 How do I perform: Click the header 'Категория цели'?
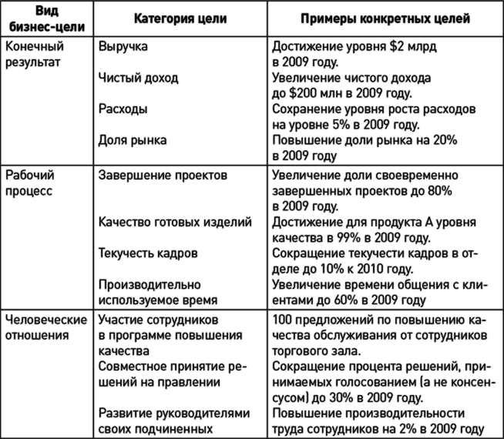pyautogui.click(x=180, y=18)
